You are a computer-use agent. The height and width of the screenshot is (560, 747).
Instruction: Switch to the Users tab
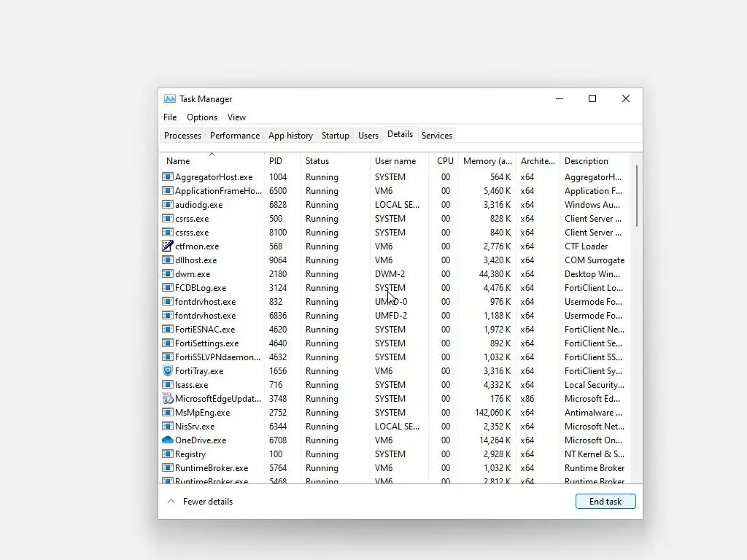coord(368,135)
